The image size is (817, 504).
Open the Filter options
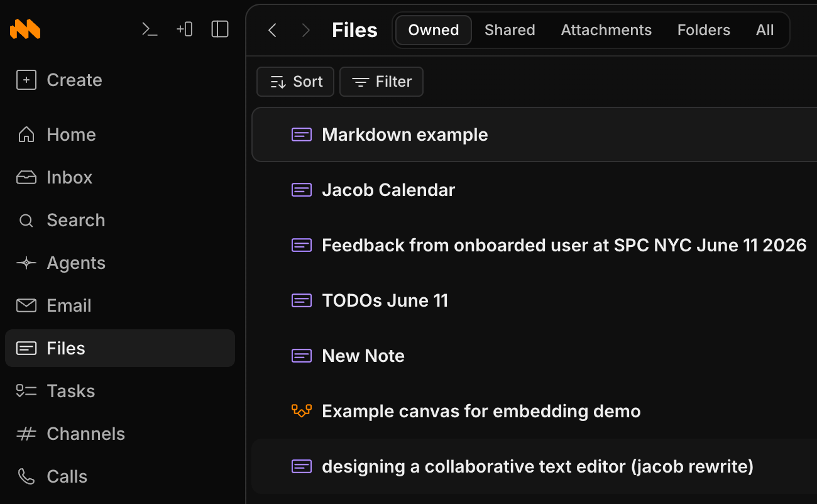pos(381,82)
